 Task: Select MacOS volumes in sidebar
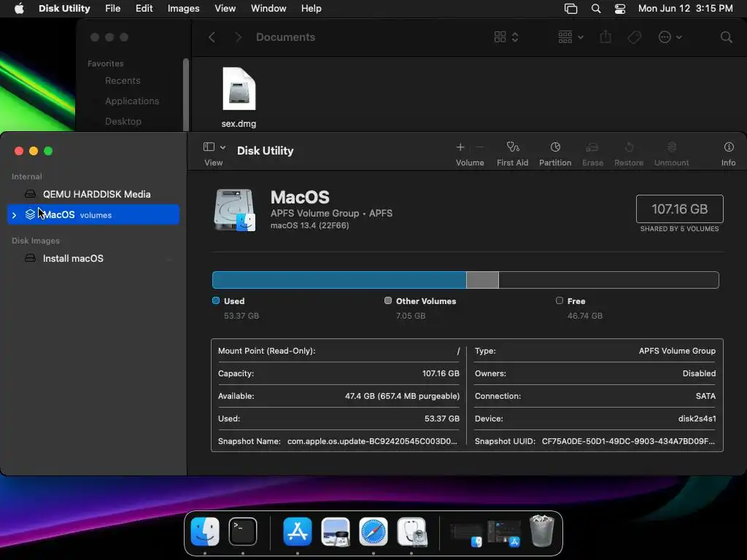pyautogui.click(x=93, y=214)
